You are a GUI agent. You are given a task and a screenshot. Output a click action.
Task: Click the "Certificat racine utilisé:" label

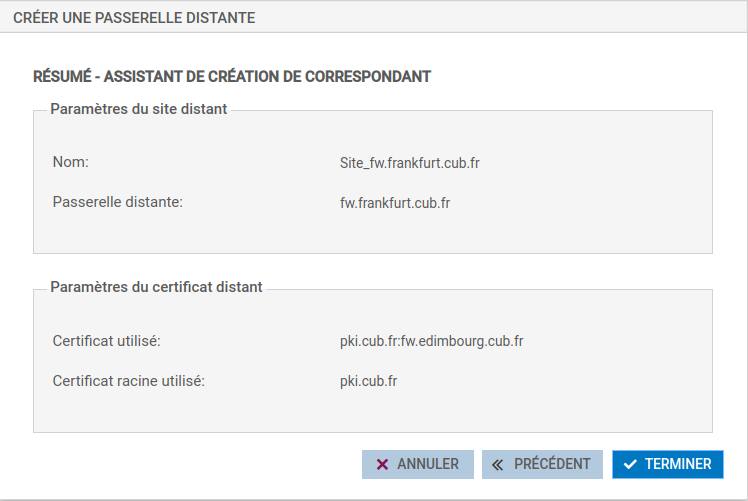[129, 381]
